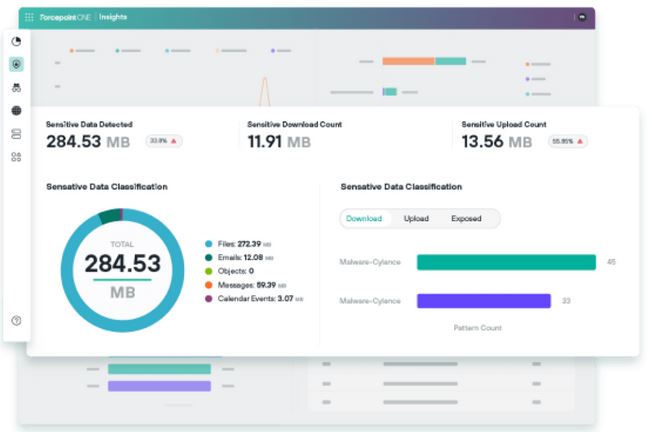652x432 pixels.
Task: Click the modules grid sidebar icon
Action: click(x=16, y=157)
